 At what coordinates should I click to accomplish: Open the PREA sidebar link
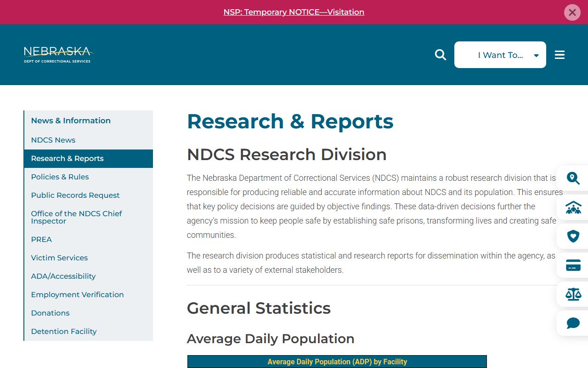coord(41,239)
